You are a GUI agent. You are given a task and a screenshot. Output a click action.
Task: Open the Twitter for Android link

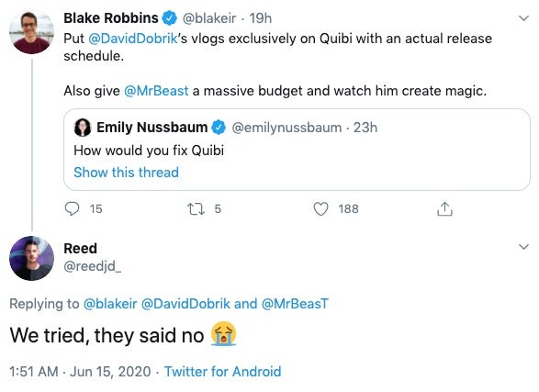pos(223,372)
